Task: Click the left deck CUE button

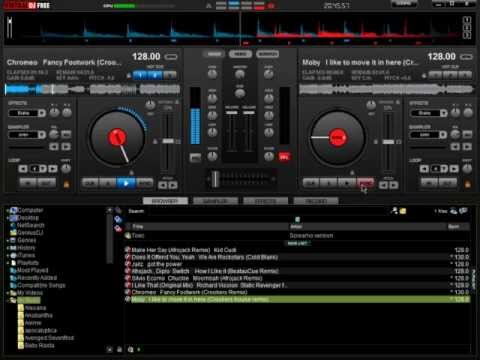Action: [90, 183]
